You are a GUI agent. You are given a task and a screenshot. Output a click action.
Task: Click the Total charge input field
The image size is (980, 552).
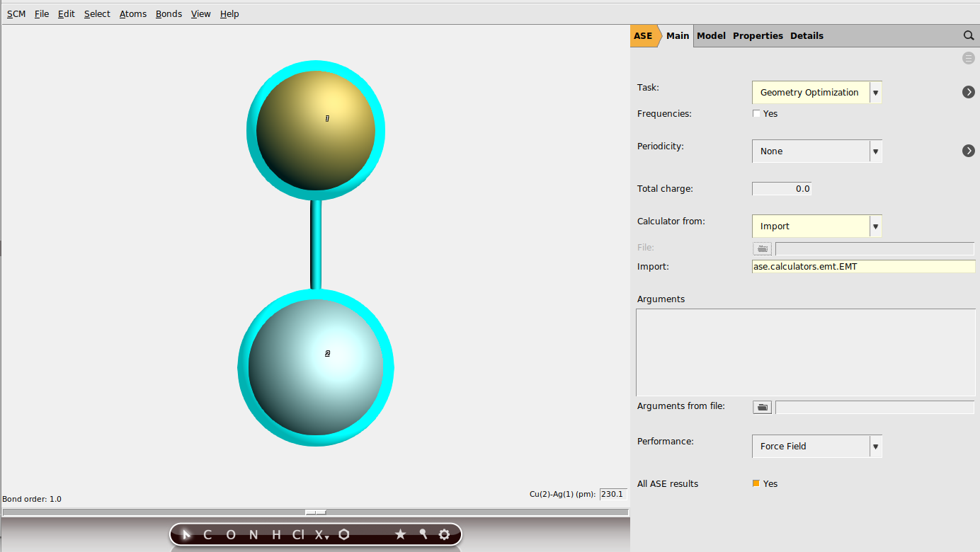pyautogui.click(x=782, y=189)
